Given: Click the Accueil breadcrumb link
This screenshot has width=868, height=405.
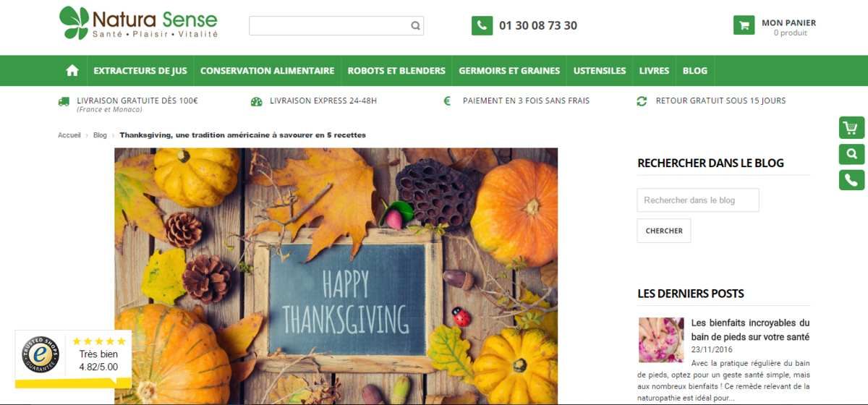Looking at the screenshot, I should point(69,135).
